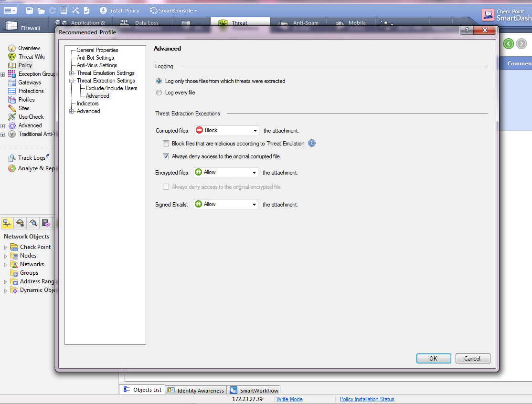Switch to the Anti-Spam tab
The width and height of the screenshot is (532, 404).
coord(298,23)
